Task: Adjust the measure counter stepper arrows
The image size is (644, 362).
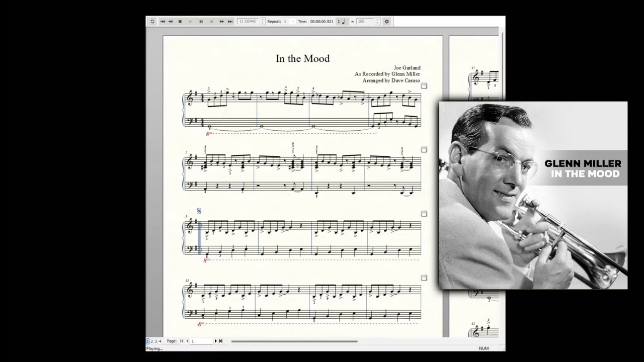Action: pos(263,22)
